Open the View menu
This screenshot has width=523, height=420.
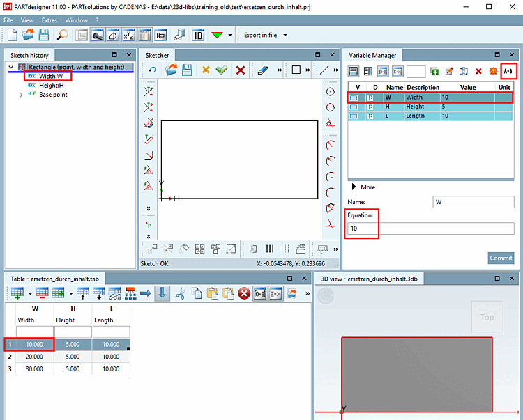coord(27,20)
